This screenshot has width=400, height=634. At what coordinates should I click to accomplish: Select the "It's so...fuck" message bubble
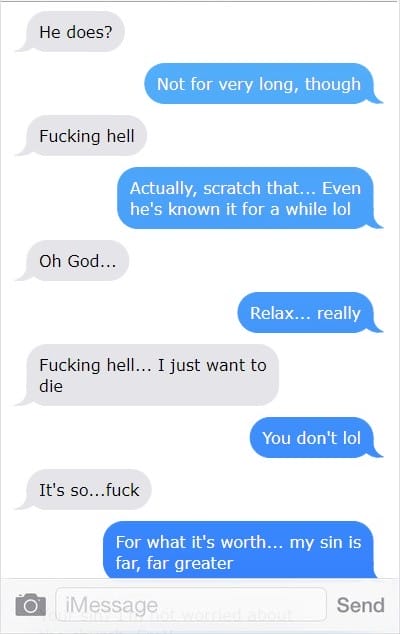click(89, 490)
